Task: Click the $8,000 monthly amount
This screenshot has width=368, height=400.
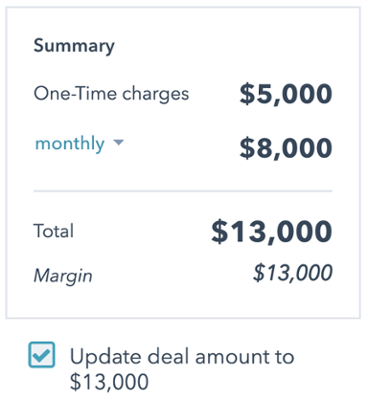Action: click(x=286, y=148)
